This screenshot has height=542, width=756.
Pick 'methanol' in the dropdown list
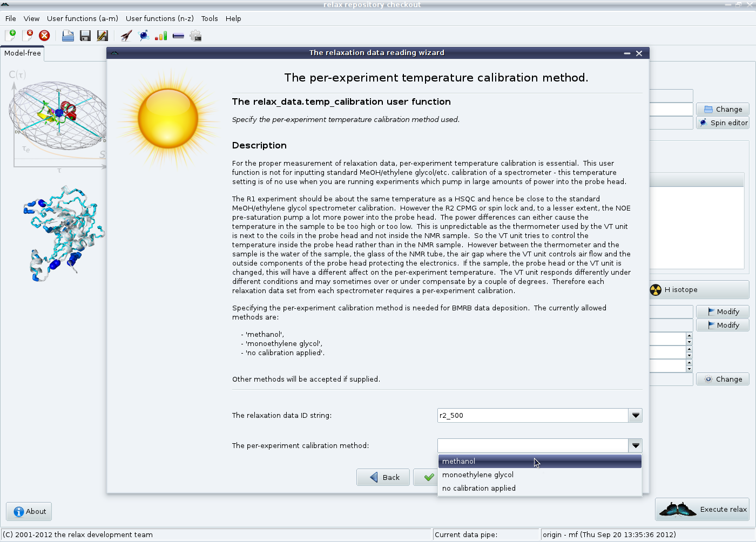pyautogui.click(x=459, y=462)
